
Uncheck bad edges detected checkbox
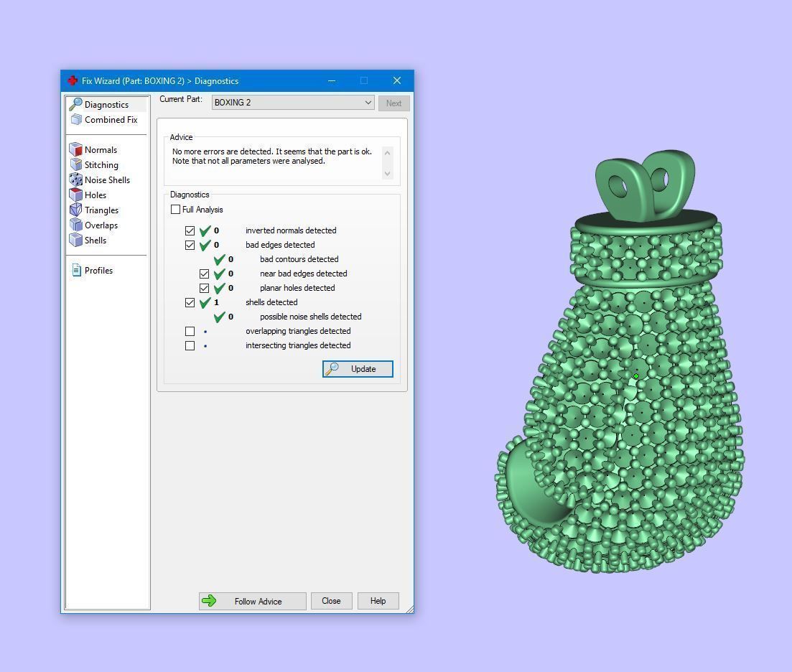click(x=190, y=246)
